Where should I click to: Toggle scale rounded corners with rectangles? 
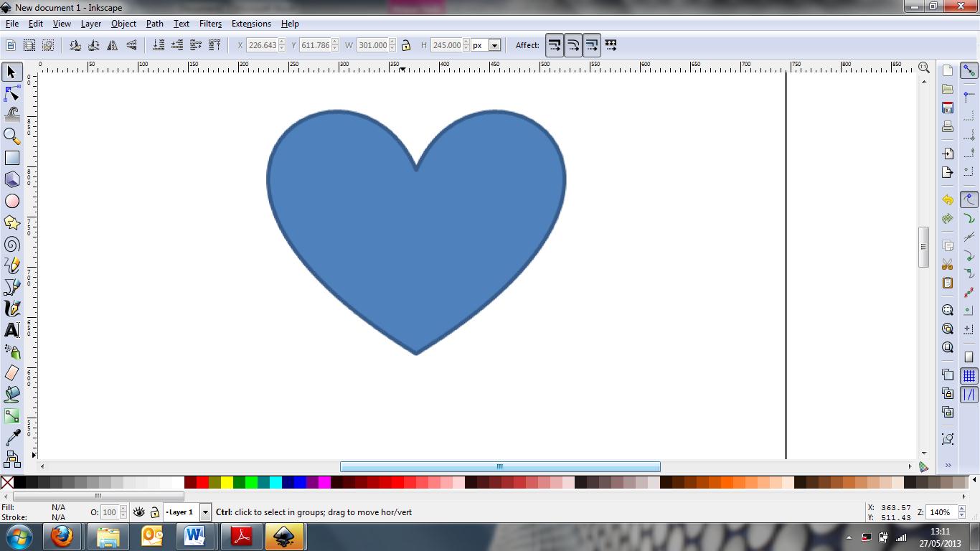(x=573, y=45)
